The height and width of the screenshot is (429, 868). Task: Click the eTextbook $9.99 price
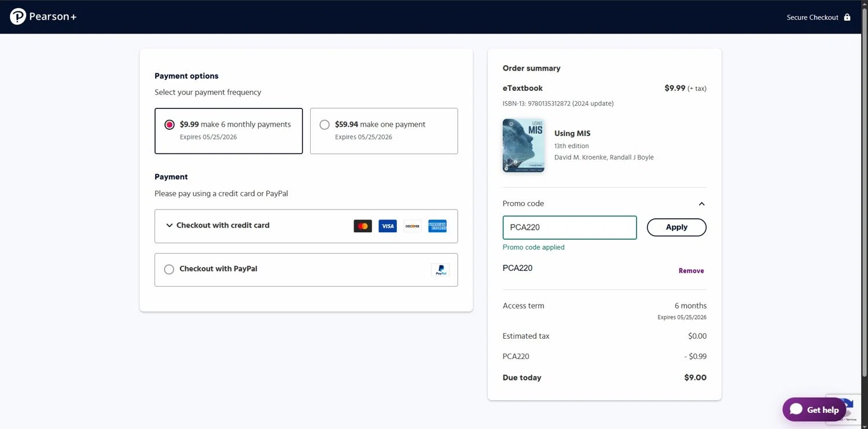675,89
